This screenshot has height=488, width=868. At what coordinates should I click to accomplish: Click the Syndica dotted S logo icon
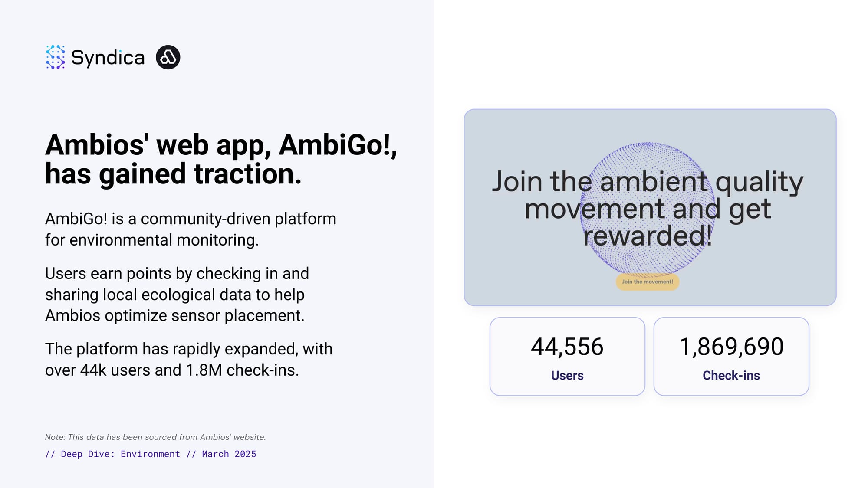pos(56,57)
